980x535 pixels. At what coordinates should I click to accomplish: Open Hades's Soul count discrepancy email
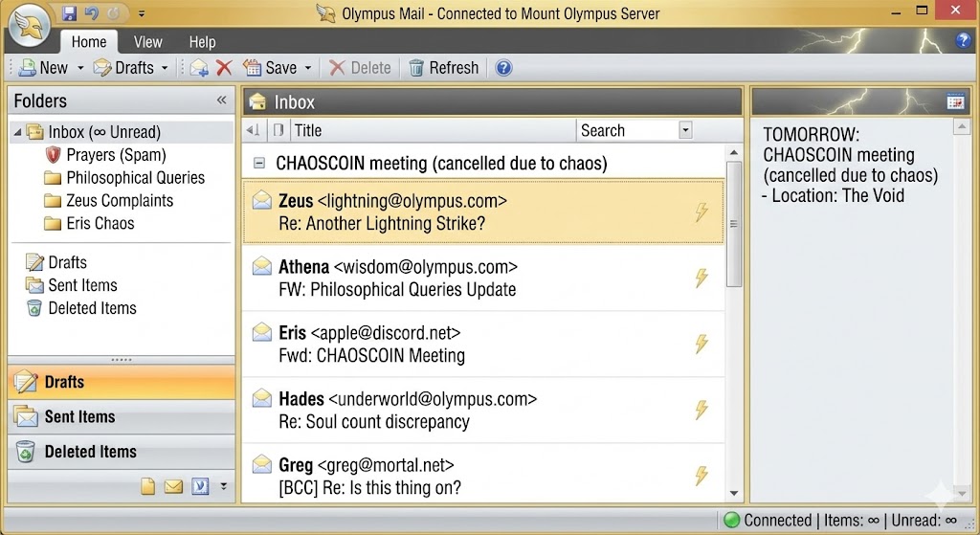483,410
